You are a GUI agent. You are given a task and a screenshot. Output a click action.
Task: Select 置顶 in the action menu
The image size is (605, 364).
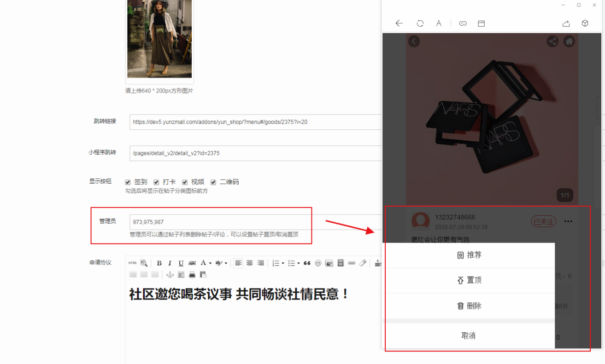coord(469,280)
